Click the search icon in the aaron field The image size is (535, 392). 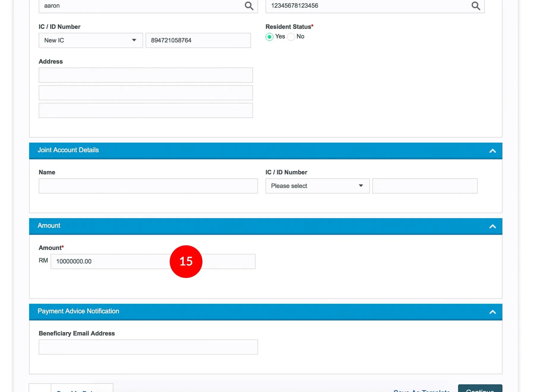click(x=249, y=6)
